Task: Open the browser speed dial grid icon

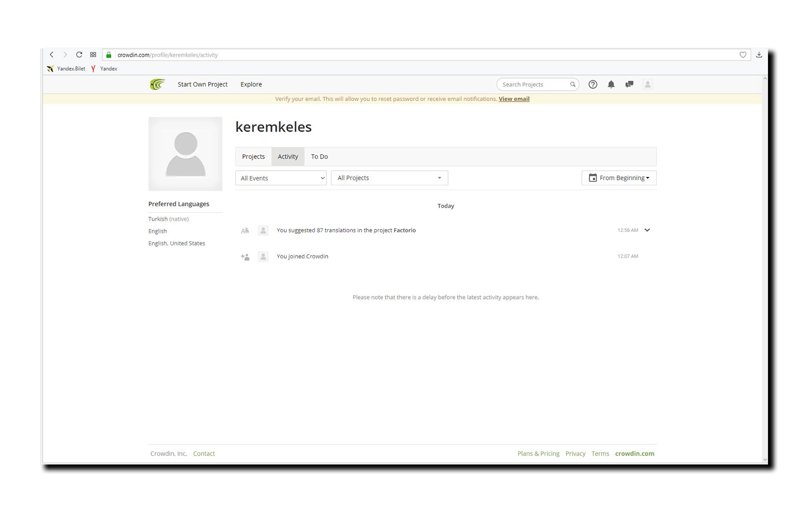Action: (x=93, y=55)
